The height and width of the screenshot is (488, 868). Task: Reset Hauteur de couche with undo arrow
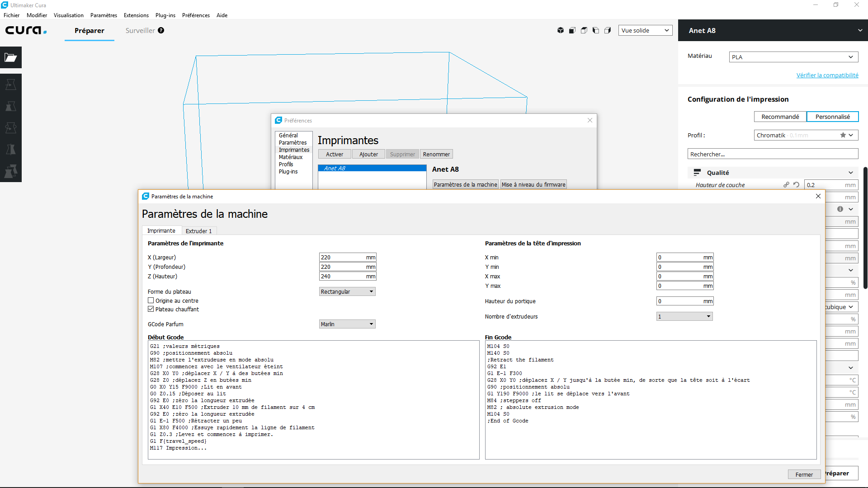point(797,185)
